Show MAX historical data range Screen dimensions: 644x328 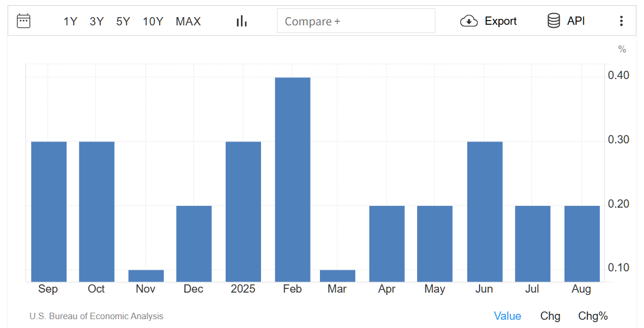(188, 22)
